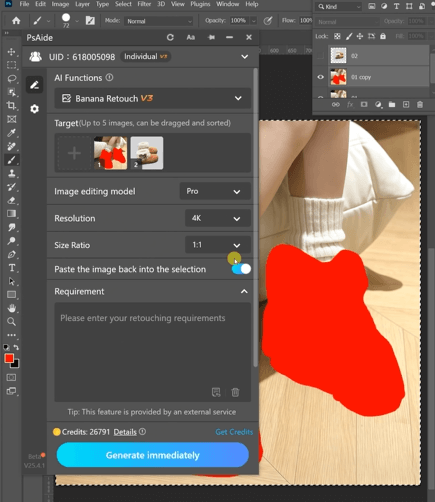This screenshot has height=502, width=435.
Task: Open the Image menu
Action: pyautogui.click(x=60, y=4)
